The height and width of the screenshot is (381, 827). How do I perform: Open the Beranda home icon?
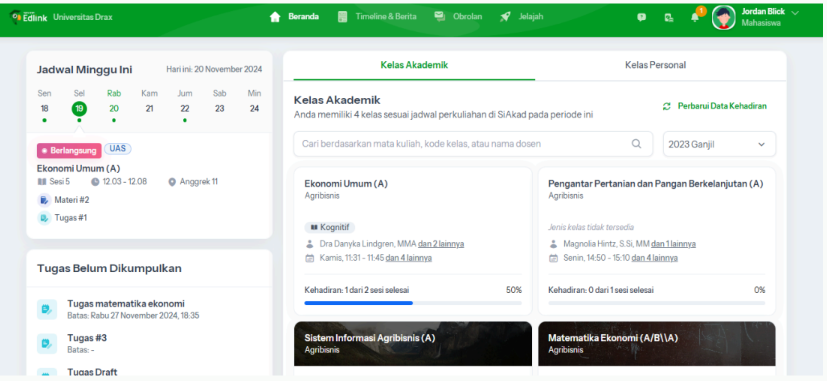coord(275,17)
